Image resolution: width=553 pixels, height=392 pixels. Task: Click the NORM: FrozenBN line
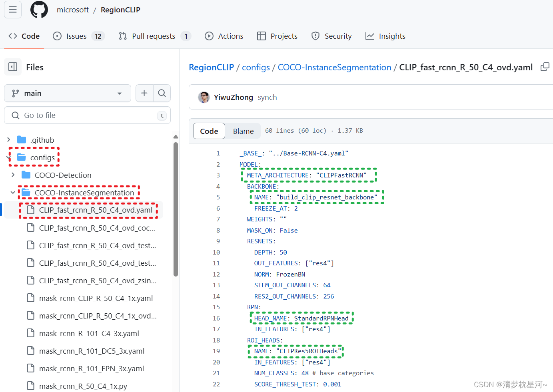(279, 274)
